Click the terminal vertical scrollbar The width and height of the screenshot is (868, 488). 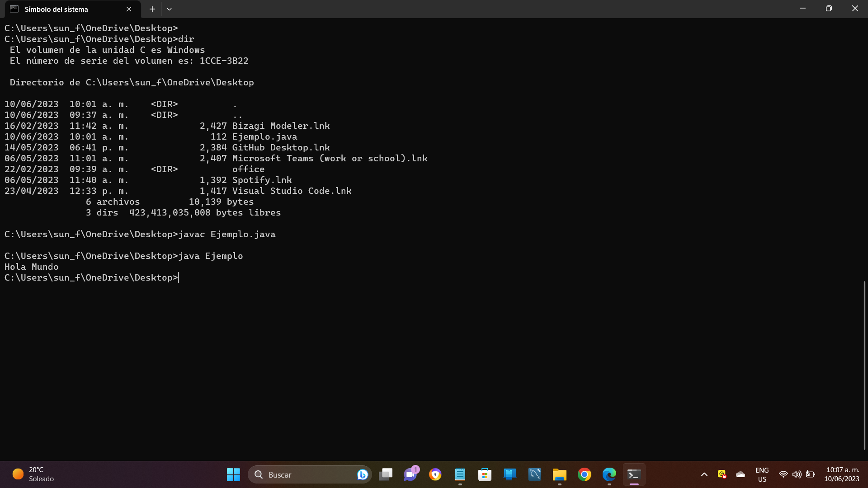click(x=864, y=365)
